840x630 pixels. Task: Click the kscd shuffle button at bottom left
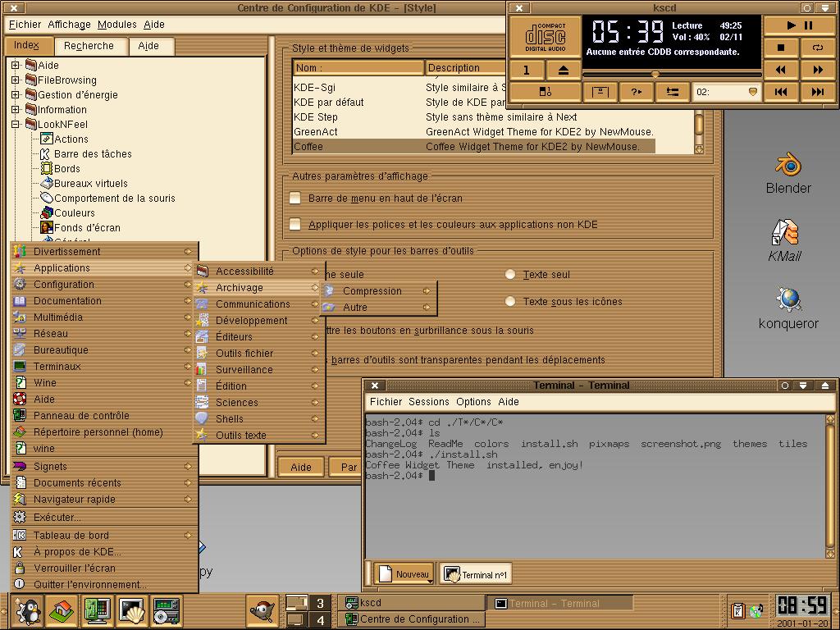coord(545,92)
